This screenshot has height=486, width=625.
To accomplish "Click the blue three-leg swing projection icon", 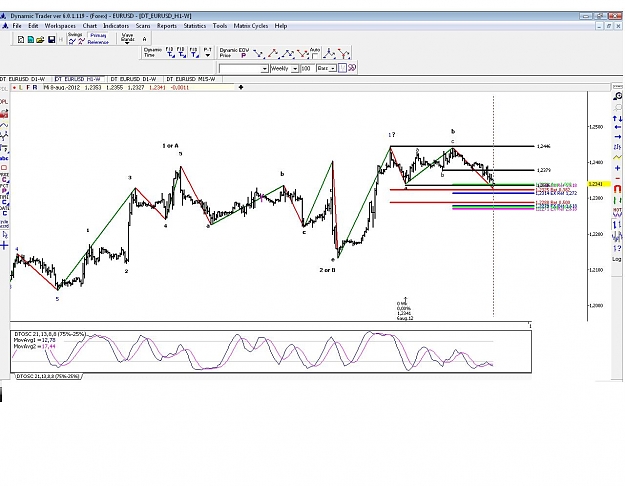I will click(x=288, y=53).
